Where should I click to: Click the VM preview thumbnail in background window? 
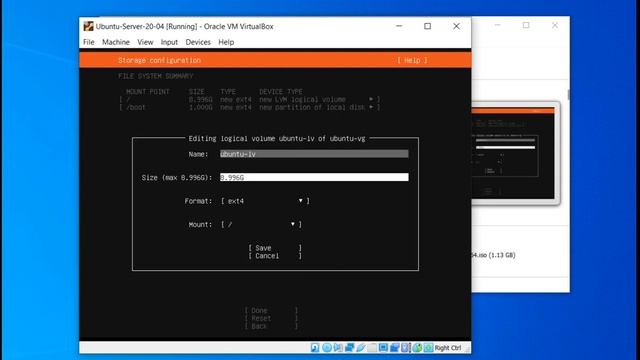(516, 154)
